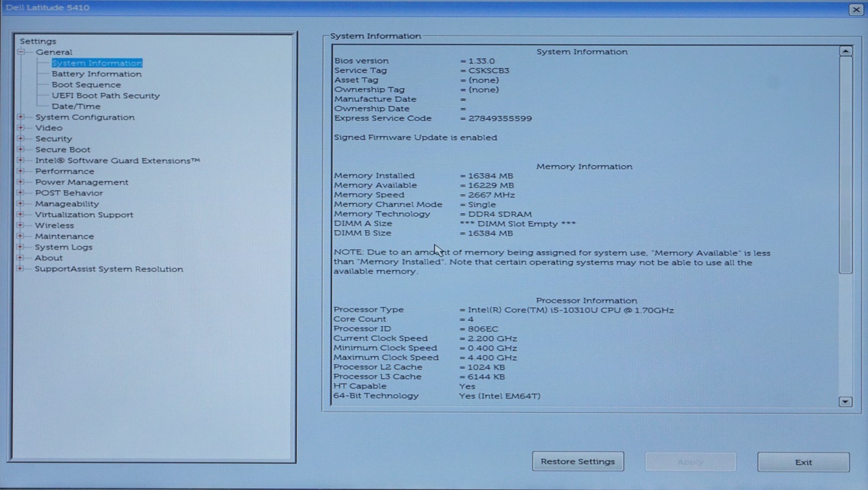Expand the POST Behavior section
The height and width of the screenshot is (490, 868).
(x=21, y=193)
